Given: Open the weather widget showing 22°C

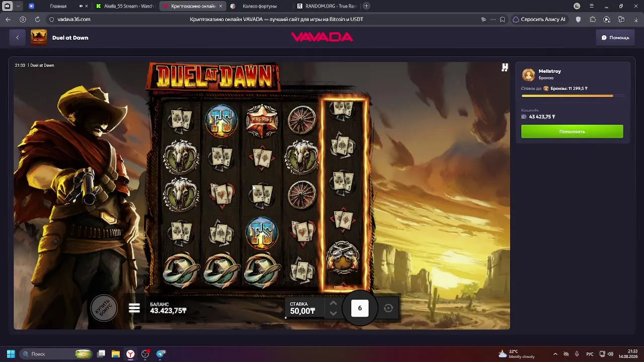Looking at the screenshot, I should pyautogui.click(x=516, y=354).
